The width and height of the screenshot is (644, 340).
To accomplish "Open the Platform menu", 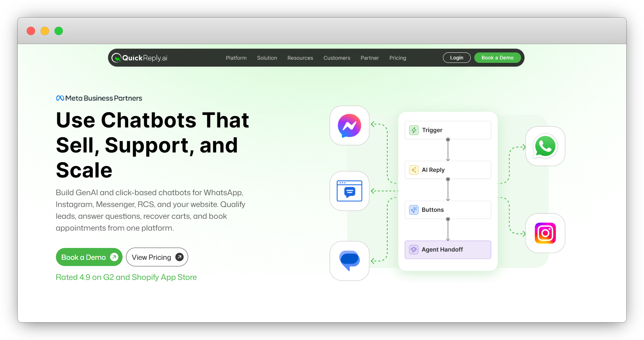I will tap(236, 58).
